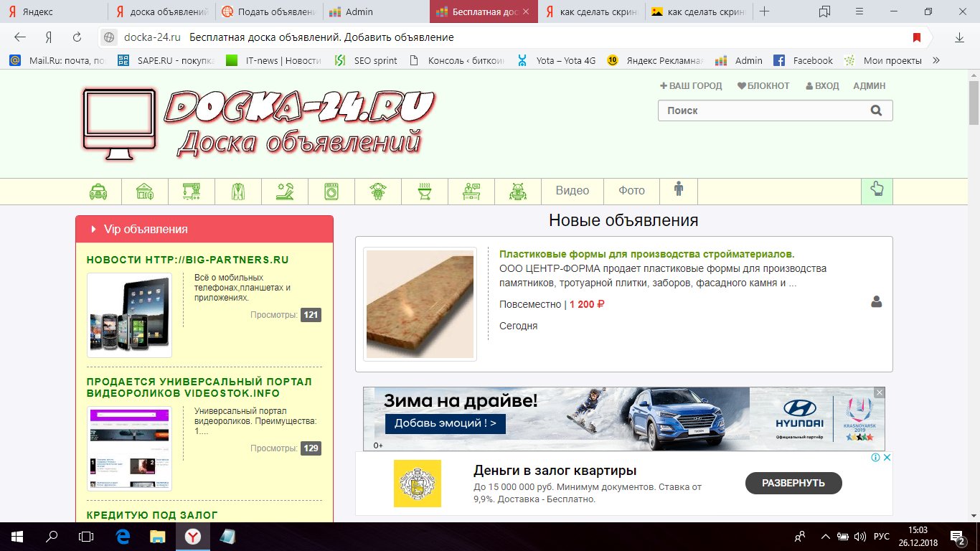Open the Фото menu item
This screenshot has width=980, height=551.
click(631, 191)
